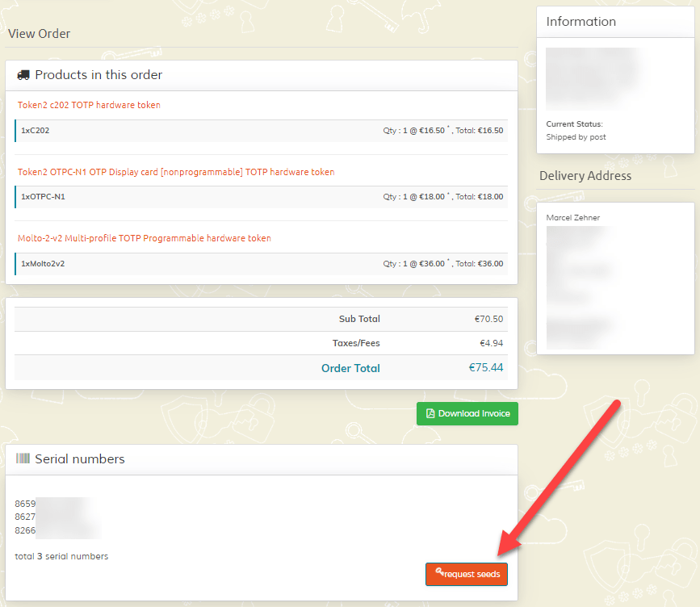Click the PDF icon on Download Invoice
This screenshot has width=700, height=607.
click(x=430, y=413)
